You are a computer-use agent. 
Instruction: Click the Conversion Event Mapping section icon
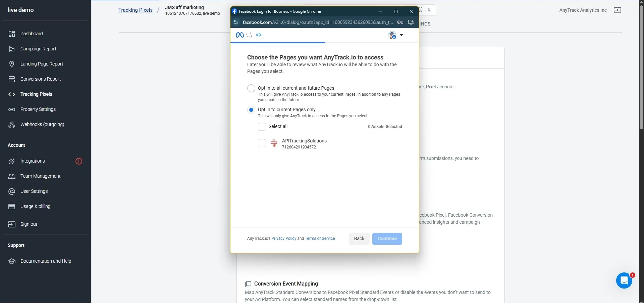(248, 284)
